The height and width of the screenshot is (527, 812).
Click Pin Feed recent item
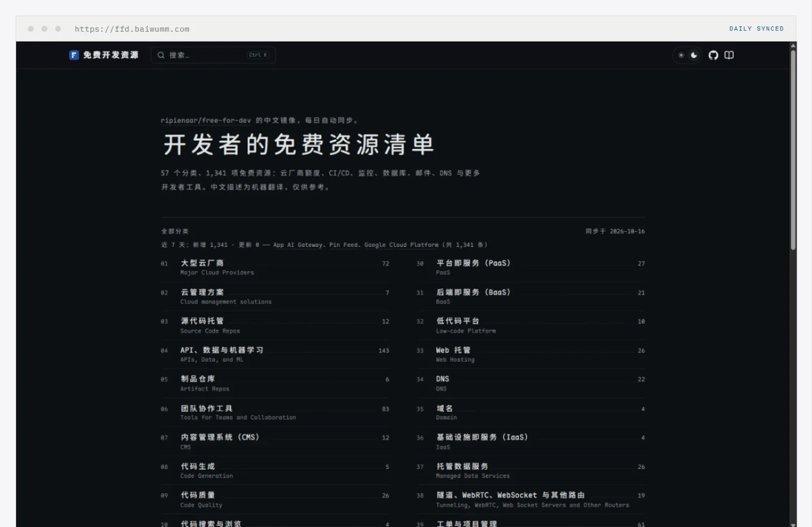[x=343, y=245]
